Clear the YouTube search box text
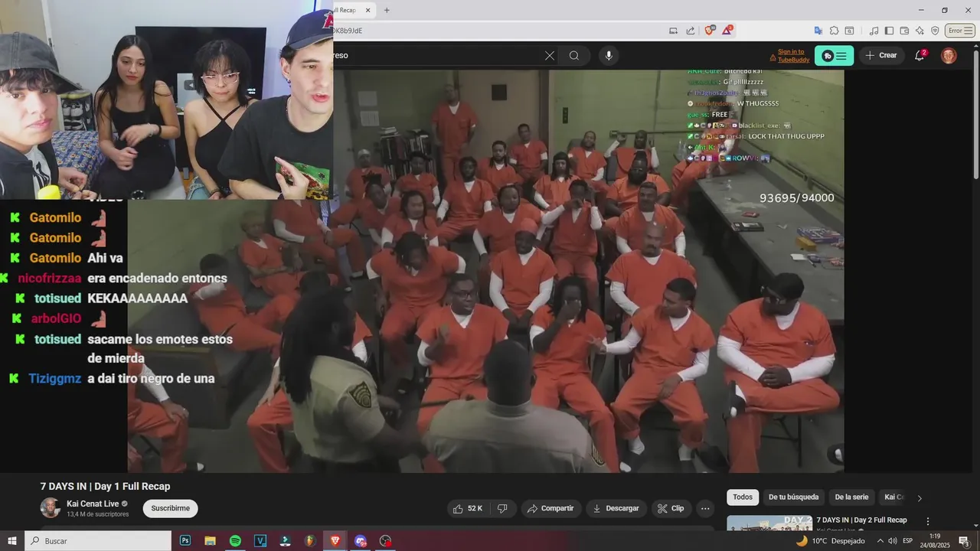The image size is (980, 551). [x=549, y=55]
